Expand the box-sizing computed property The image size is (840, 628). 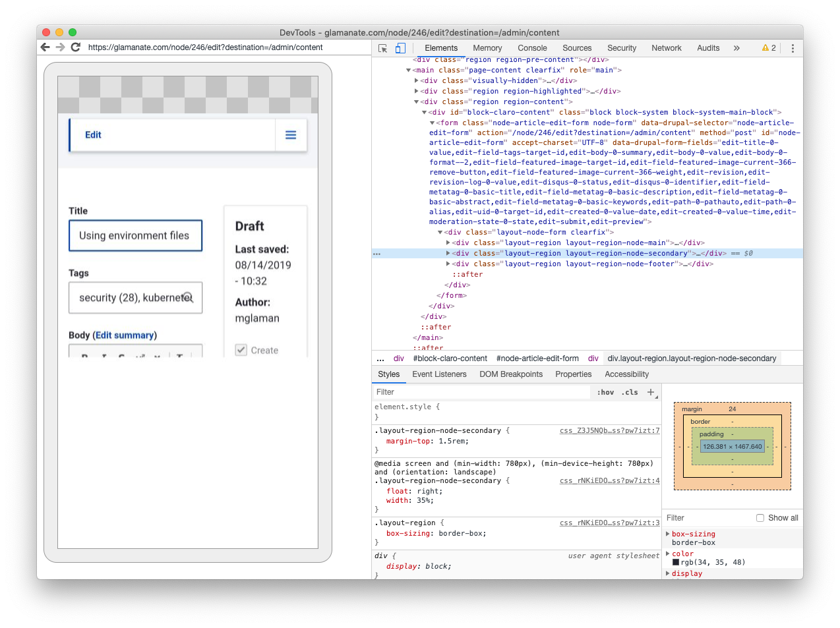tap(668, 534)
